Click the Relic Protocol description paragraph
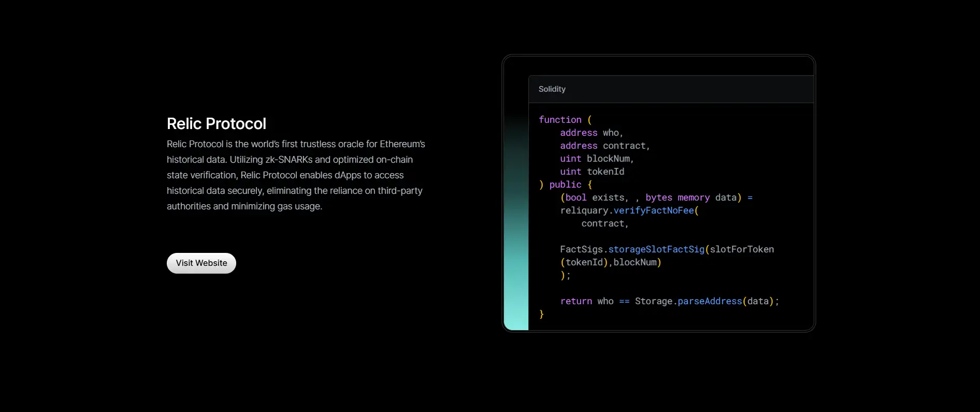This screenshot has width=980, height=412. point(296,175)
